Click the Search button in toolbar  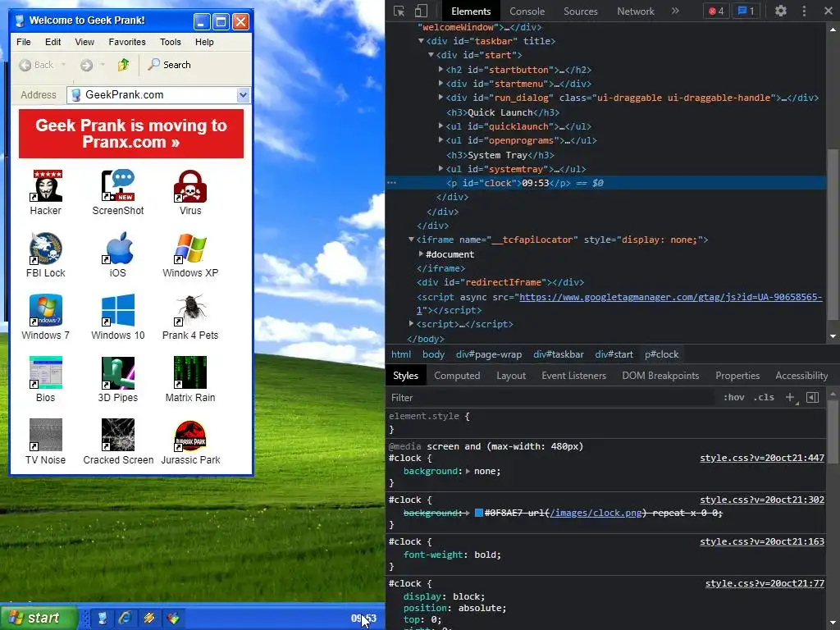169,65
